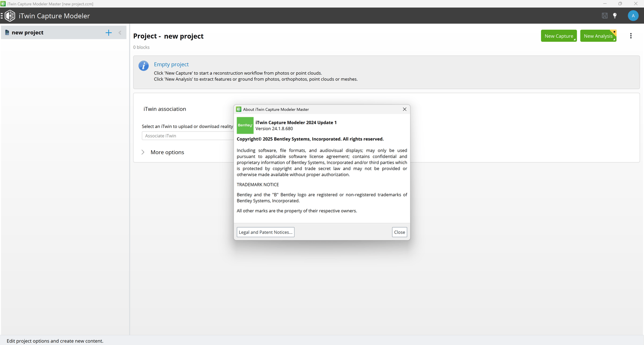Click the Bentley logo in About dialog
The width and height of the screenshot is (644, 345).
(x=245, y=125)
